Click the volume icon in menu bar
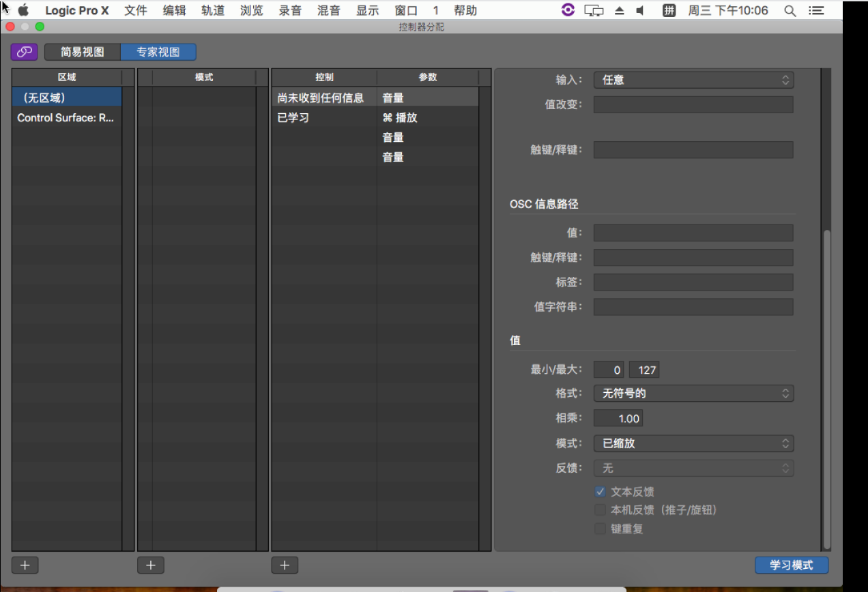The image size is (868, 592). (x=640, y=11)
